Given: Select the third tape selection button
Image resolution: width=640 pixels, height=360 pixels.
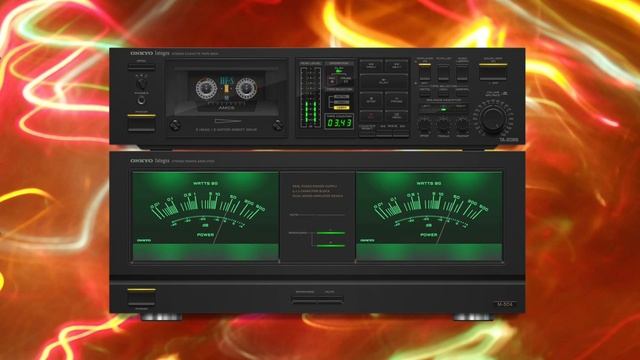Looking at the screenshot, I should [462, 93].
